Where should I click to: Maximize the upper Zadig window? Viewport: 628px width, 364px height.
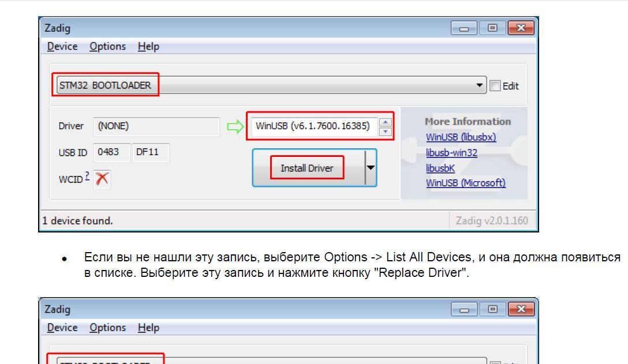(x=492, y=28)
